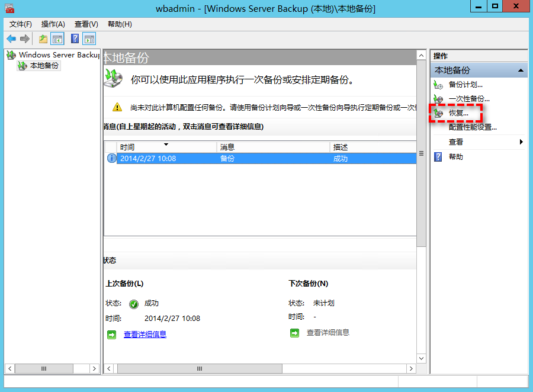Open 查看 in the actions pane
This screenshot has width=533, height=392.
click(x=456, y=142)
